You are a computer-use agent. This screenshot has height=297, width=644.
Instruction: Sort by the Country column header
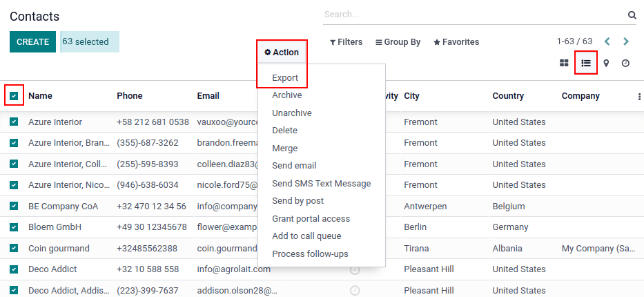click(508, 96)
